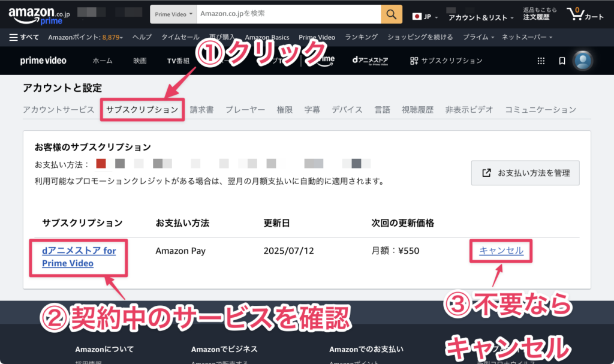Open the 視聴履歴 tab
The image size is (614, 364).
(x=417, y=110)
